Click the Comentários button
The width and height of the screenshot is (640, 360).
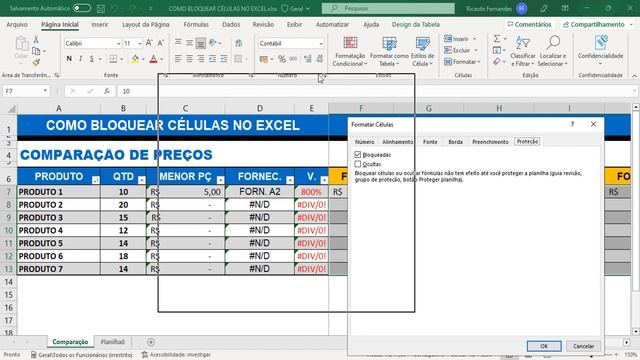[529, 24]
